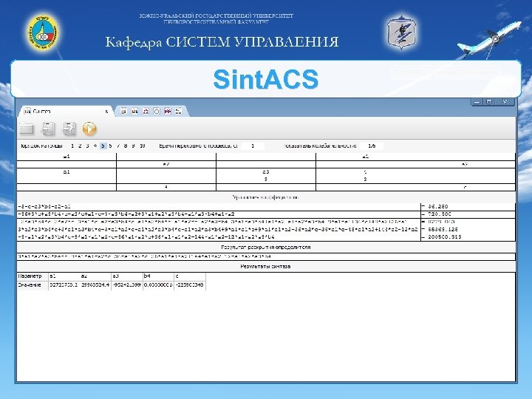532x399 pixels.
Task: Set matrix order to 9
Action: [133, 146]
